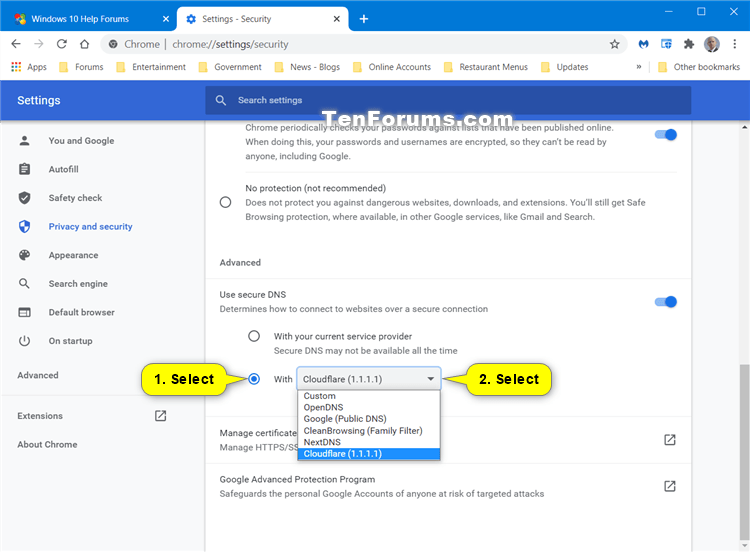Click the site info icon beside Chrome
This screenshot has width=750, height=552.
(x=113, y=44)
